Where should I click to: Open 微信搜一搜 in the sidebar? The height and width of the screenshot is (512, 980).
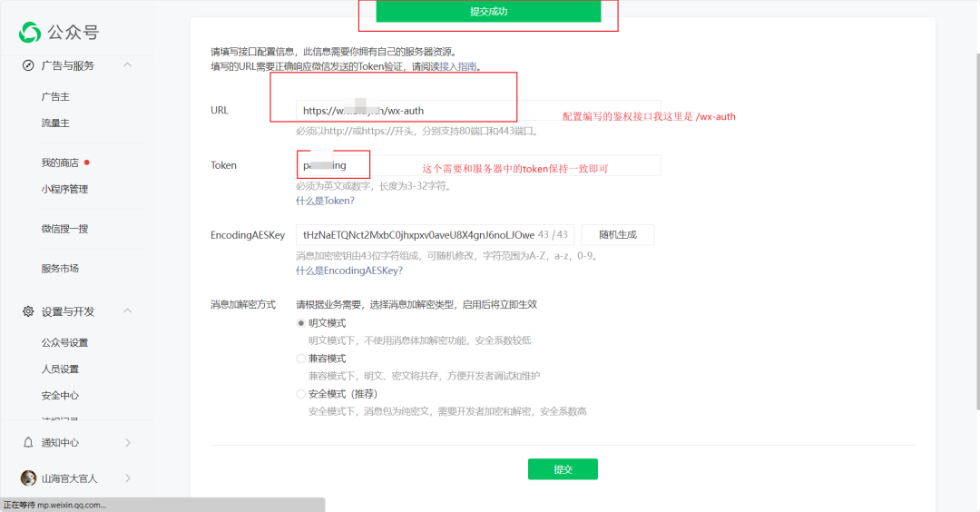[x=65, y=228]
